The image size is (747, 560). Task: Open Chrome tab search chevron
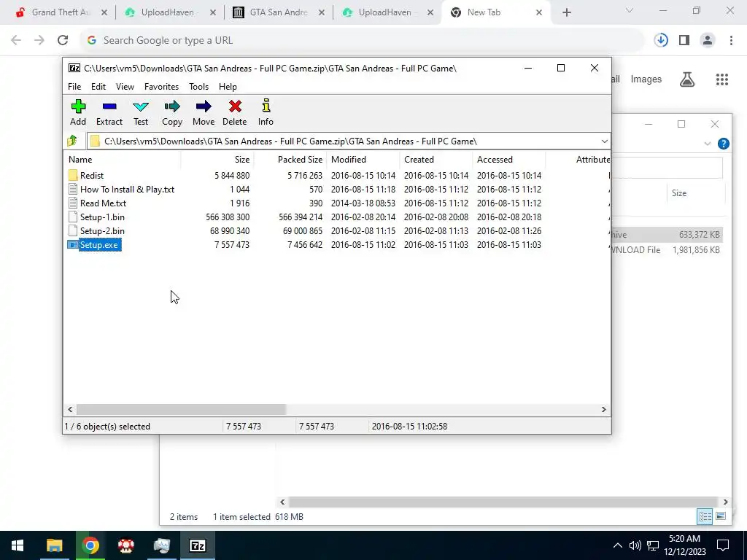(x=630, y=10)
